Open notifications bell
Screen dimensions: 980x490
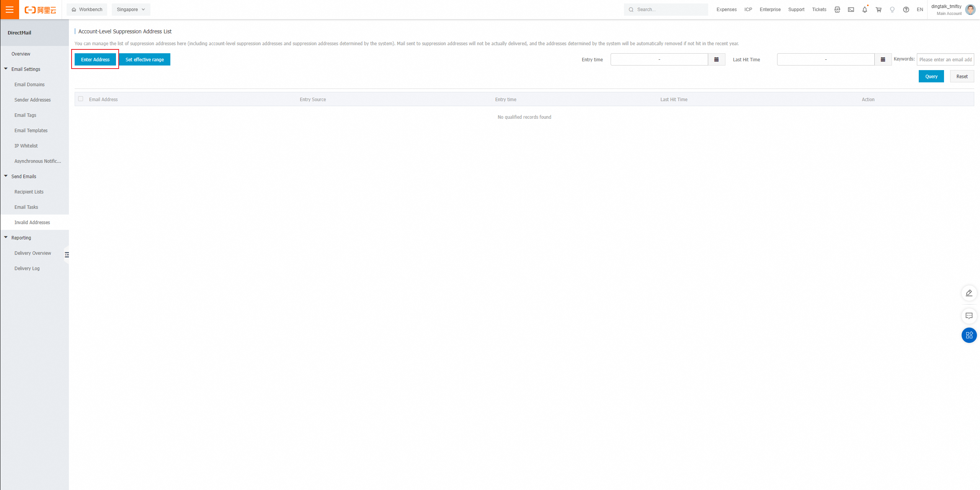(864, 10)
